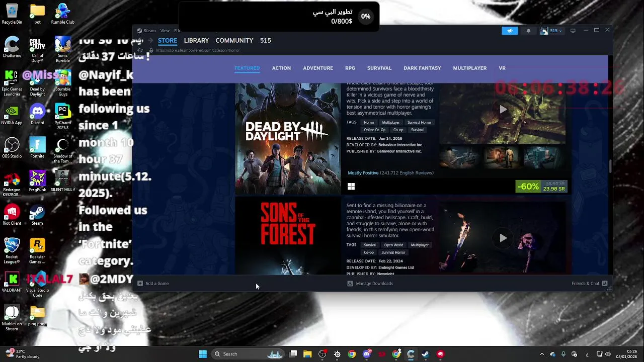This screenshot has width=644, height=362.
Task: Select the ACTION category tab
Action: pos(281,68)
